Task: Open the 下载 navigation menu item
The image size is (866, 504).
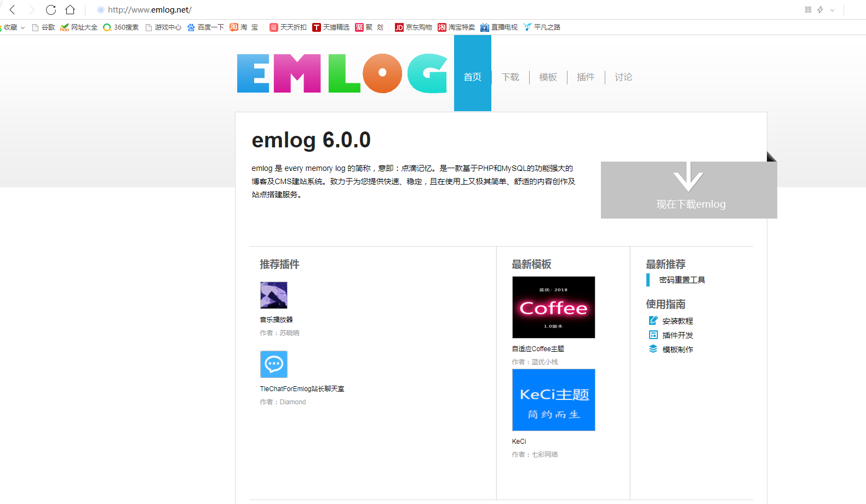Action: [510, 77]
